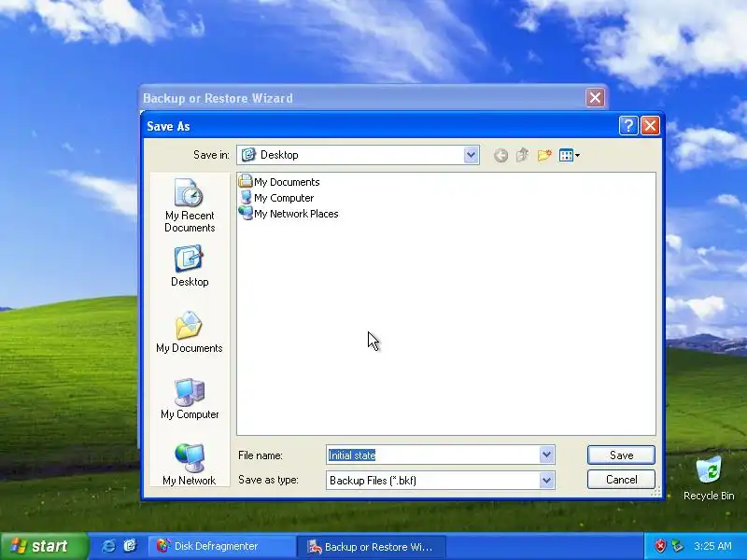747x560 pixels.
Task: Click the 3:25 AM taskbar clock
Action: [712, 546]
